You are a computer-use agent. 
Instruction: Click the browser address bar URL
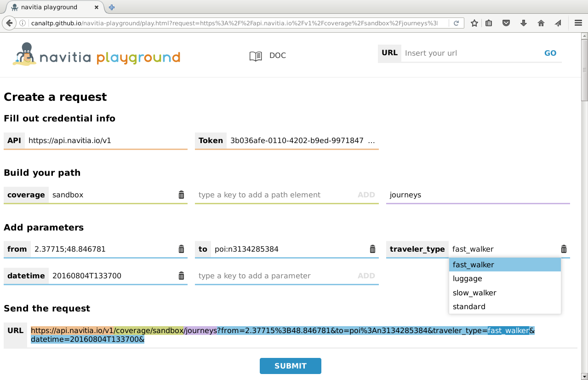[x=234, y=23]
